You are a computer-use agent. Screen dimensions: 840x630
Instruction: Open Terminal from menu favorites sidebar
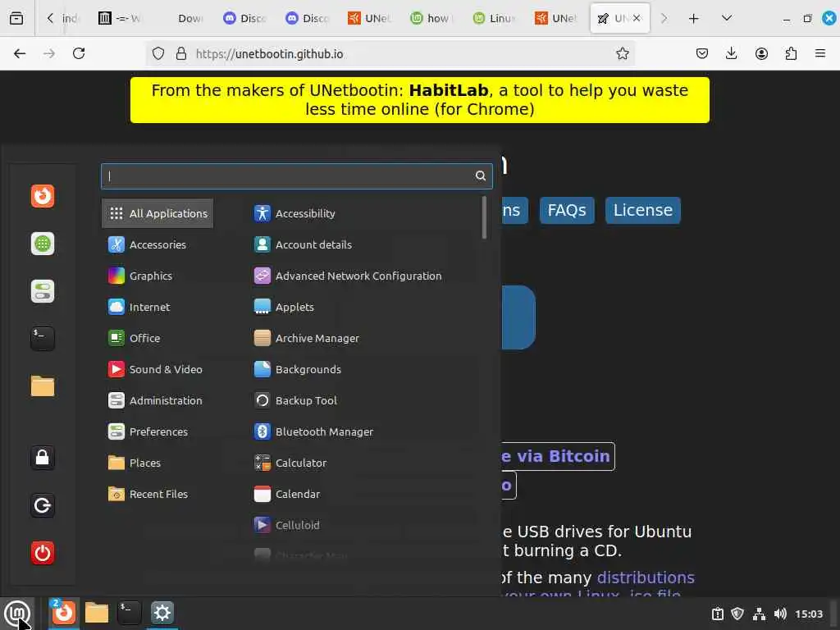(43, 339)
